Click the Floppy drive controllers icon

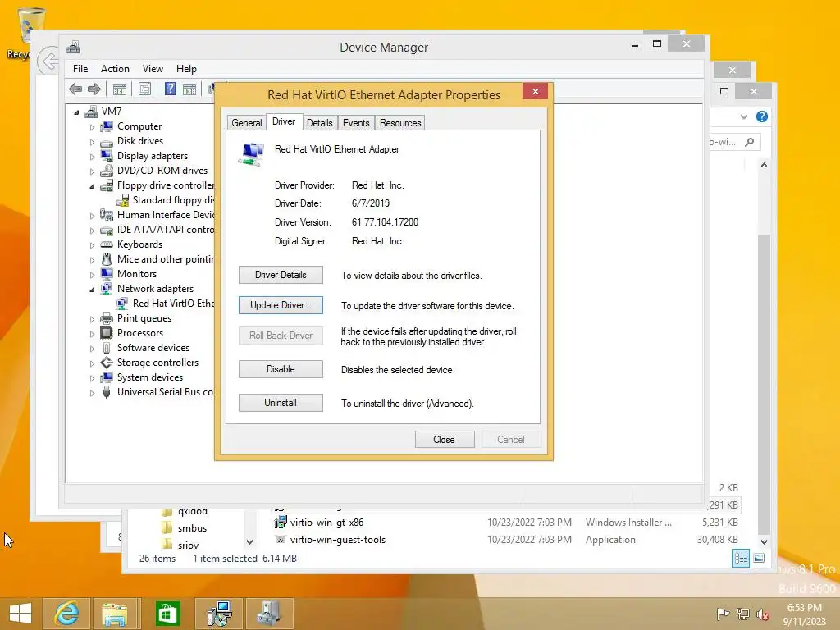click(107, 185)
